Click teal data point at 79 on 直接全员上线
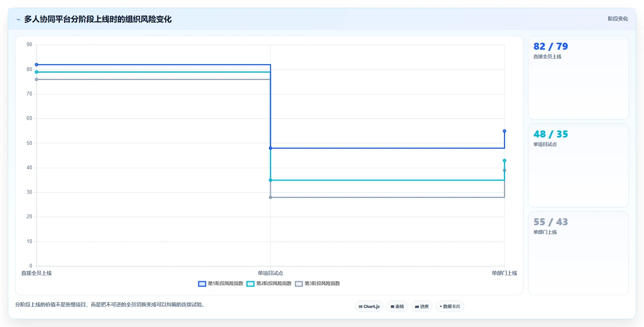 click(x=36, y=72)
